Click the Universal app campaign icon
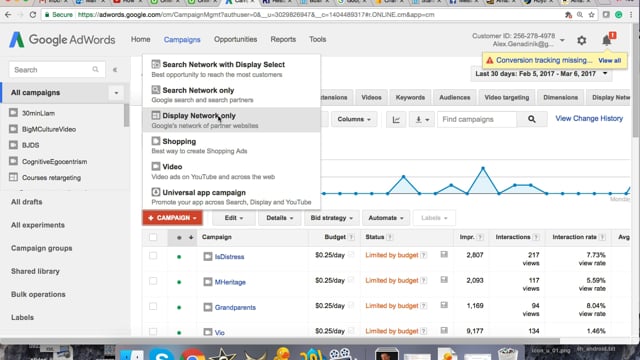 (156, 192)
